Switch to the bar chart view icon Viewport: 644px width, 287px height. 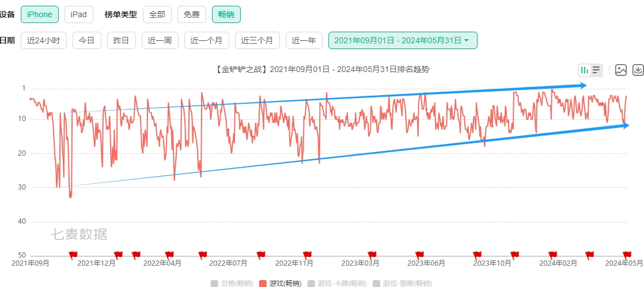585,70
